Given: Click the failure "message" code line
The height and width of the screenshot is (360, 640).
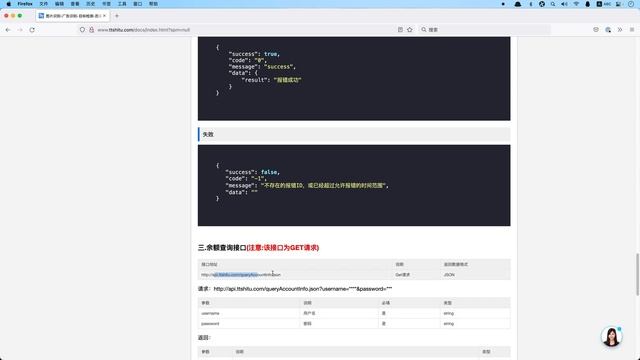Looking at the screenshot, I should click(x=307, y=186).
